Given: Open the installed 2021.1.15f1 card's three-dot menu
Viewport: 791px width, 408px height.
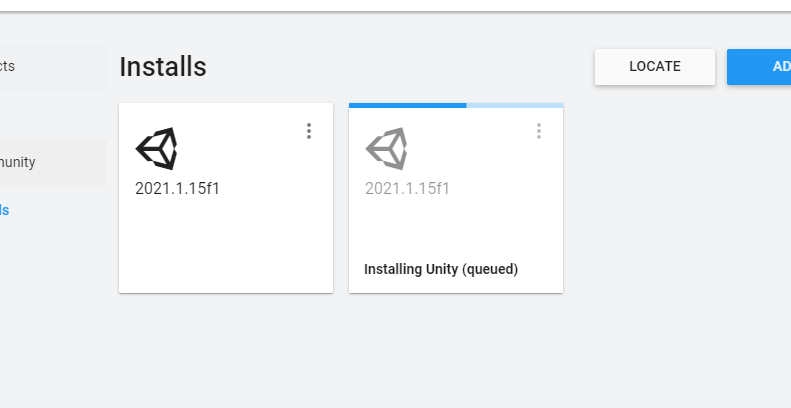Looking at the screenshot, I should coord(309,131).
